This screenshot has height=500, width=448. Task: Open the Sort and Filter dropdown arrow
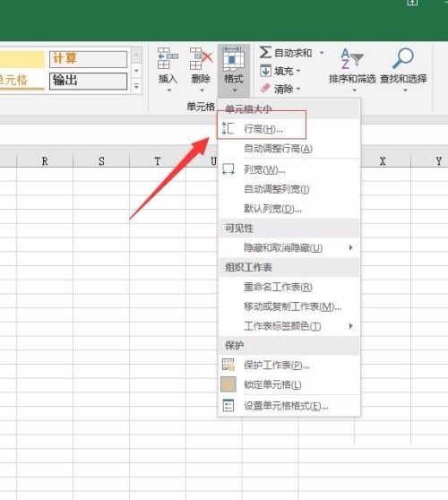point(354,91)
